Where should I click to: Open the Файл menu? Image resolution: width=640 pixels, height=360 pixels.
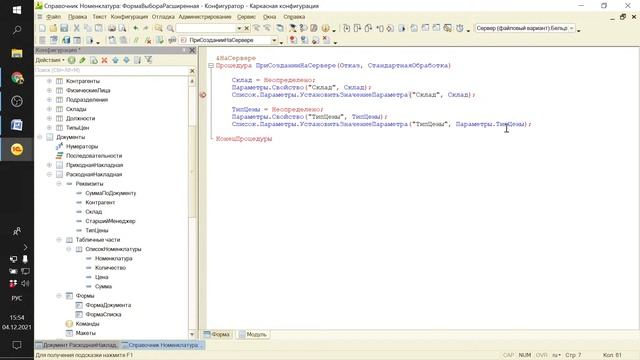(x=53, y=17)
